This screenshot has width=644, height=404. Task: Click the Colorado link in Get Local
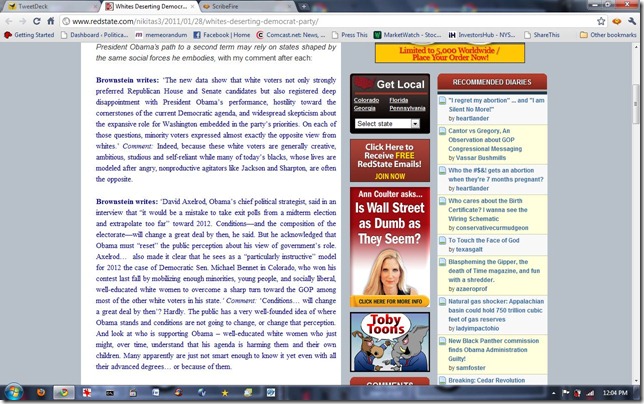(366, 100)
